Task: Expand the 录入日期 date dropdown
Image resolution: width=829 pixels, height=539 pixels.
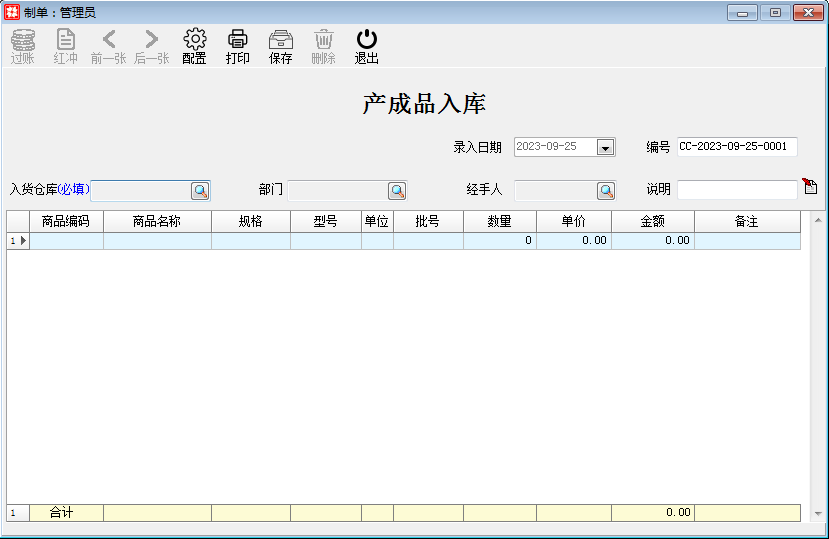Action: (x=605, y=147)
